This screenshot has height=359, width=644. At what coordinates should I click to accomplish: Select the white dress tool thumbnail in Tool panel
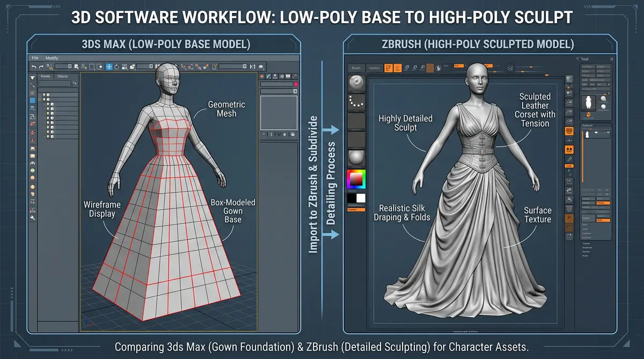coord(588,102)
